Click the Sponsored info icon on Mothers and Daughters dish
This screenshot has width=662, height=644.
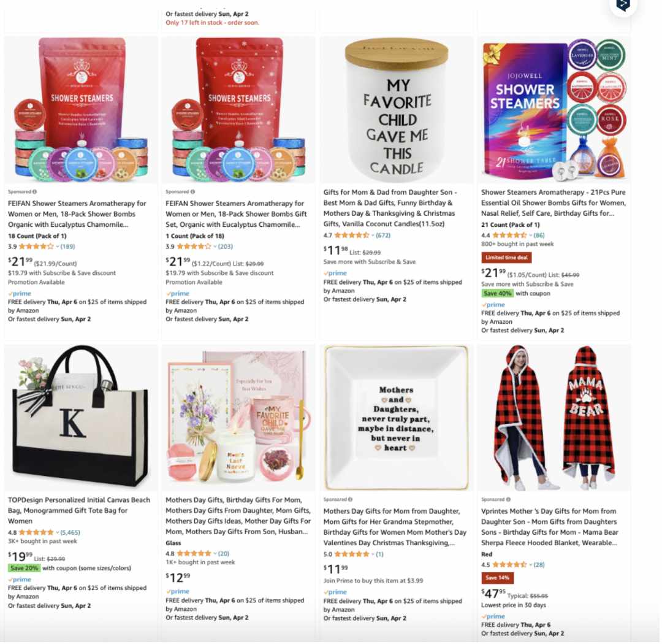pos(350,499)
